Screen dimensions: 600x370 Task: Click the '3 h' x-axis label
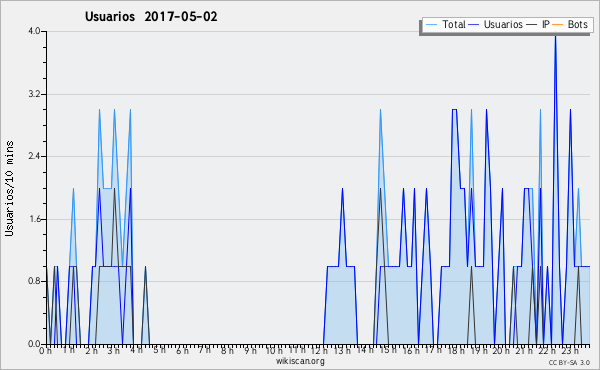click(x=114, y=351)
